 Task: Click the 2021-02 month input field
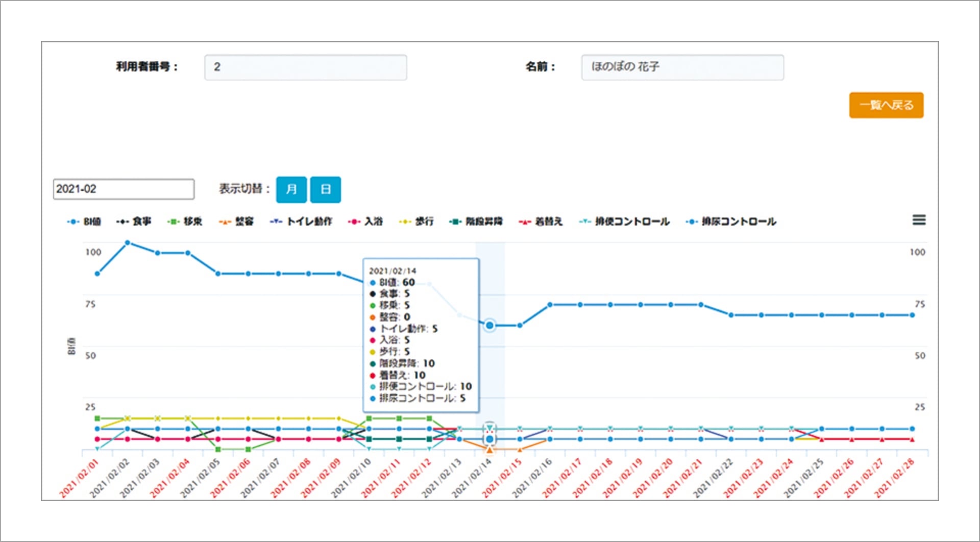124,189
